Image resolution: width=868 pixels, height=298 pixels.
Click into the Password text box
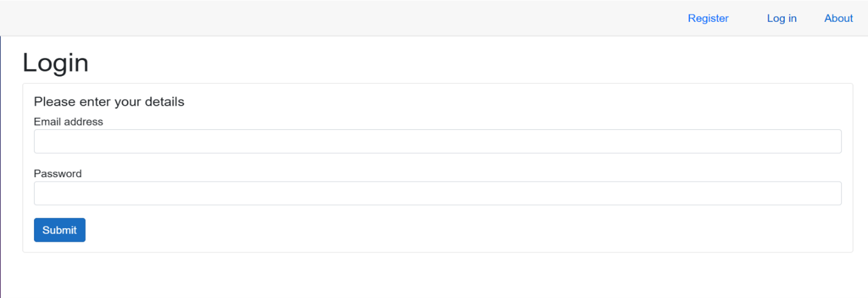click(x=437, y=193)
